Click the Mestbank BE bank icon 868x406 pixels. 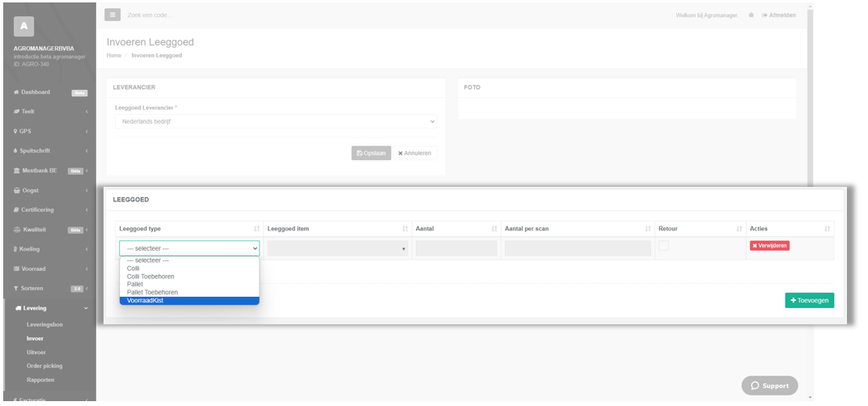pos(17,171)
